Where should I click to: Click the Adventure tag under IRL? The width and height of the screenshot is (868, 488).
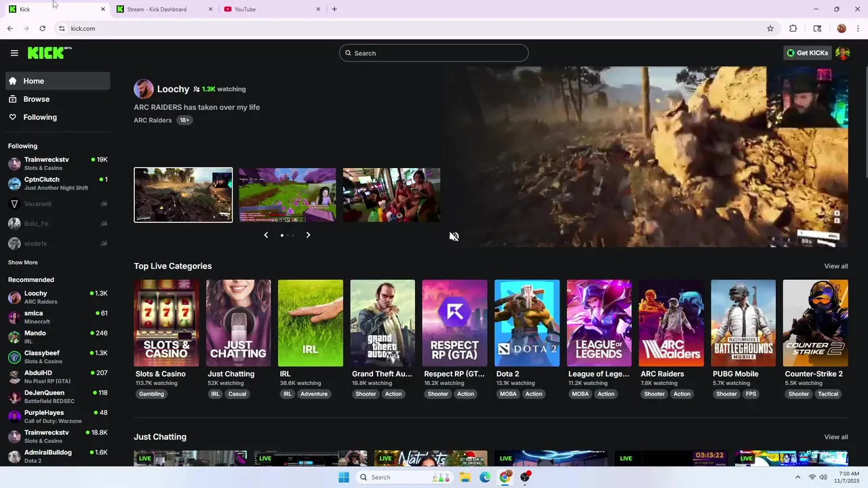pyautogui.click(x=314, y=394)
